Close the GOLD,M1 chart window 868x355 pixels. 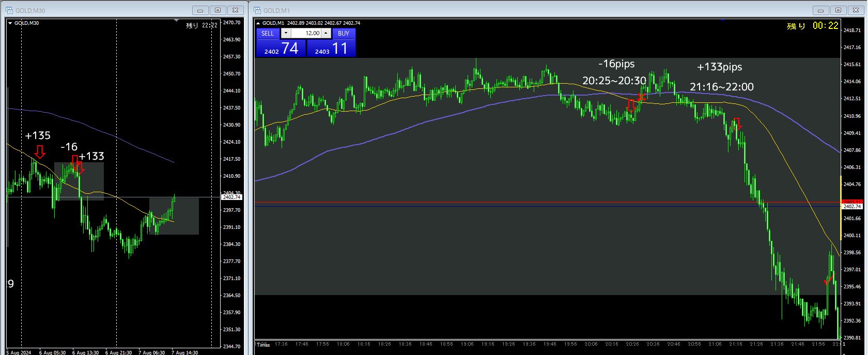pyautogui.click(x=856, y=10)
